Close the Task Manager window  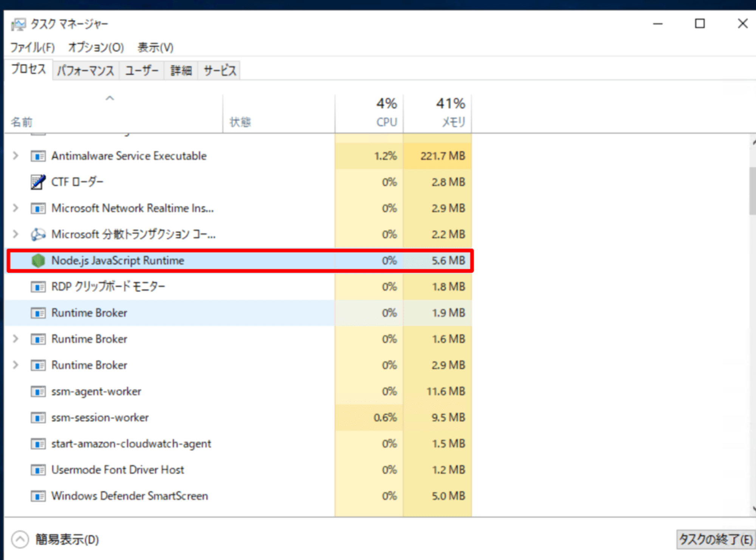click(742, 24)
